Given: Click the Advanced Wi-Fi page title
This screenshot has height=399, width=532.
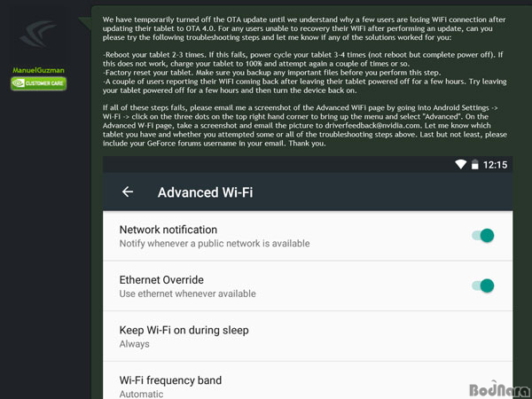Looking at the screenshot, I should 206,192.
